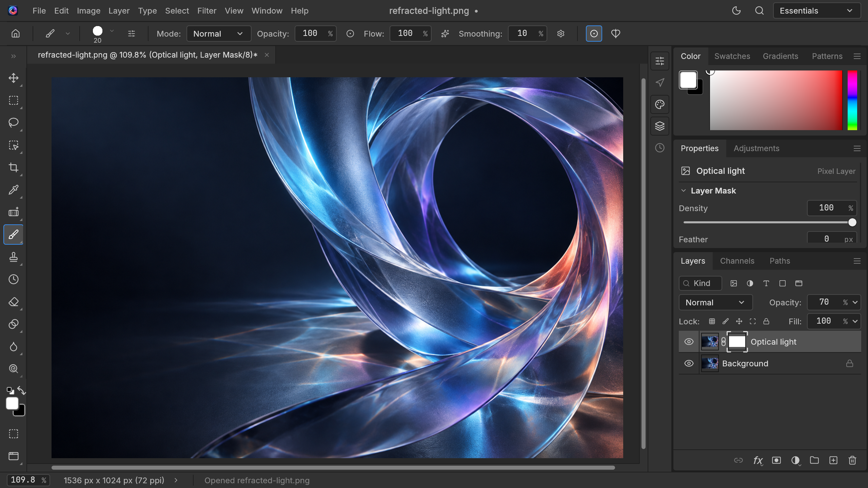
Task: Open Smoothing options gear icon
Action: (561, 34)
